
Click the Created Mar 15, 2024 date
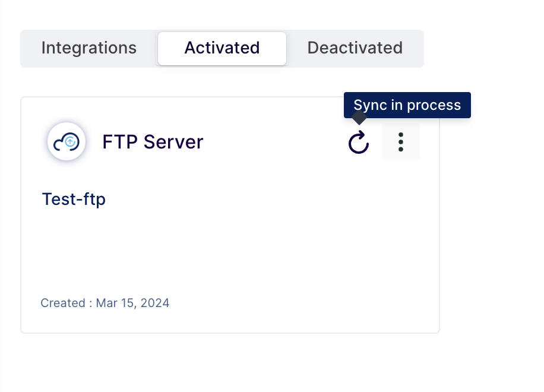click(105, 303)
